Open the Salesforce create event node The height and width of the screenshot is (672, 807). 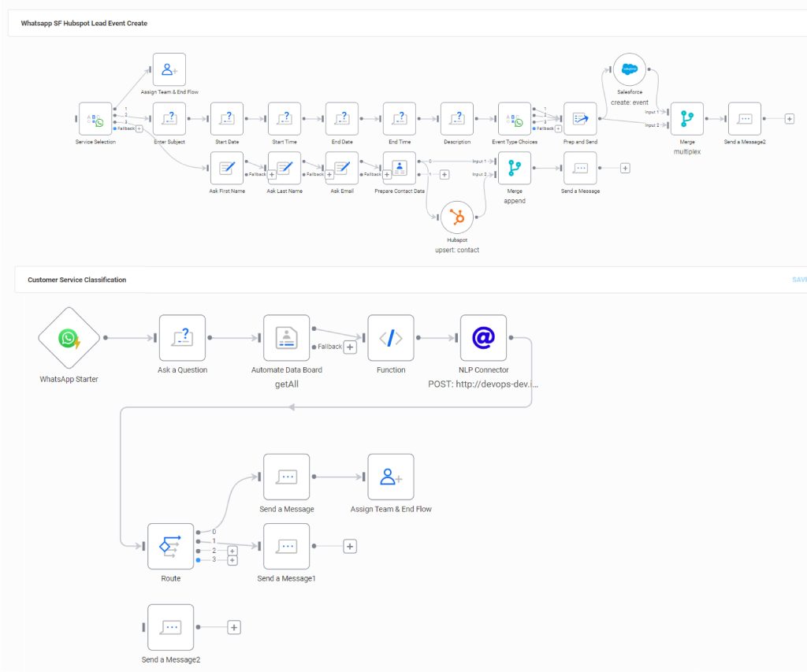pos(629,69)
